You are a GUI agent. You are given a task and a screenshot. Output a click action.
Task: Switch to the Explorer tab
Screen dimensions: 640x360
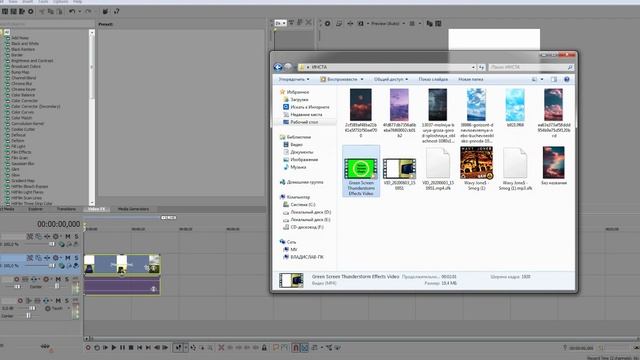point(35,209)
